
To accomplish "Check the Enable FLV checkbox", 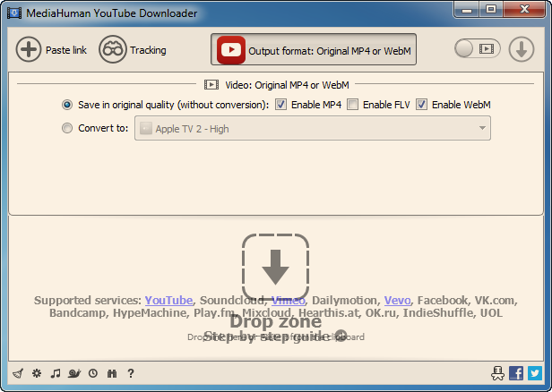I will (x=352, y=105).
